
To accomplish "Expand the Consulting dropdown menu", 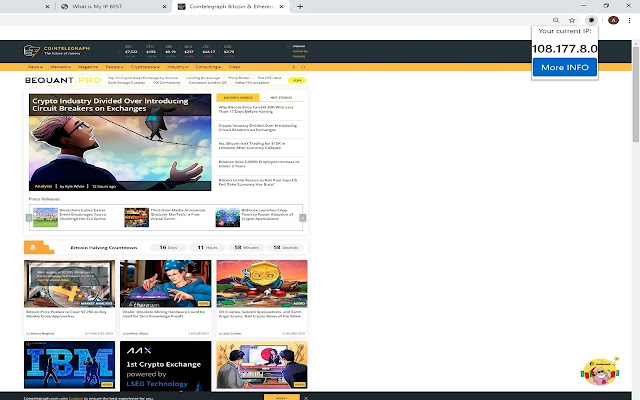I will [208, 67].
